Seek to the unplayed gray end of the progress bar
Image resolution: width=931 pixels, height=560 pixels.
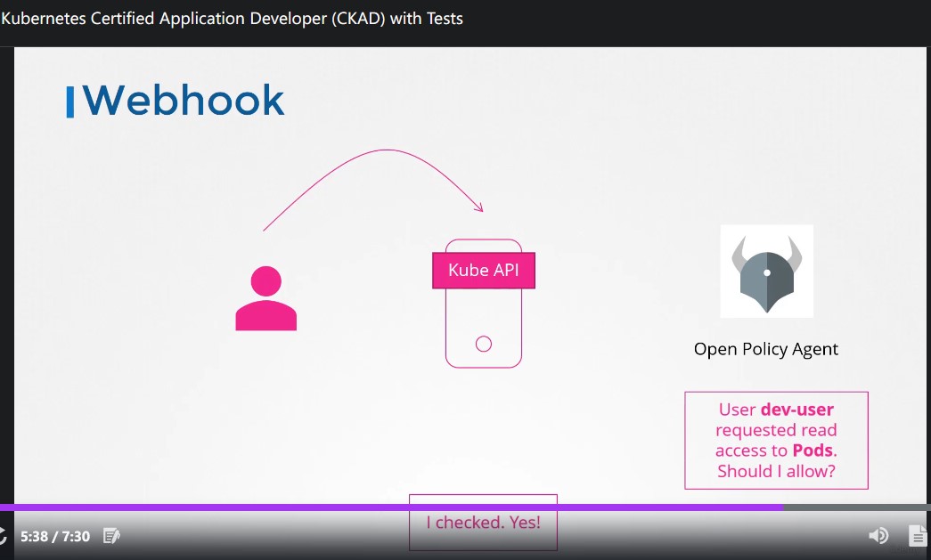tap(857, 507)
